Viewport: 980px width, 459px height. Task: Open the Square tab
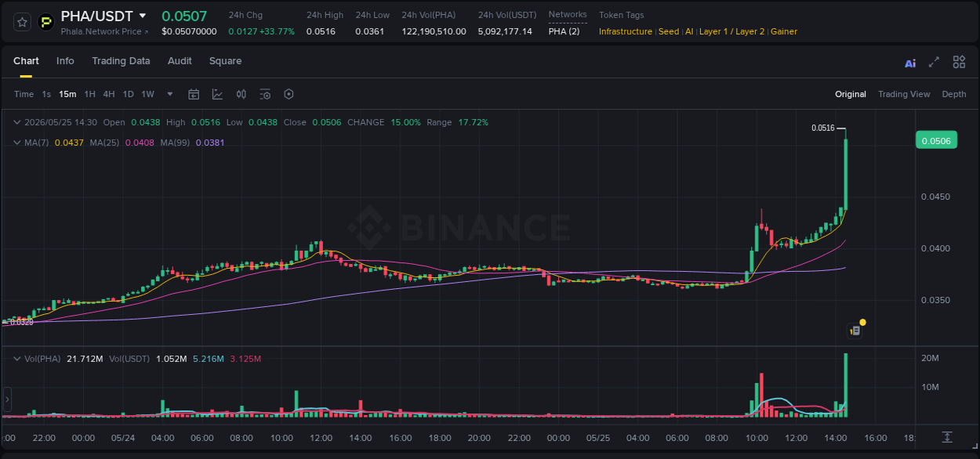click(x=225, y=61)
